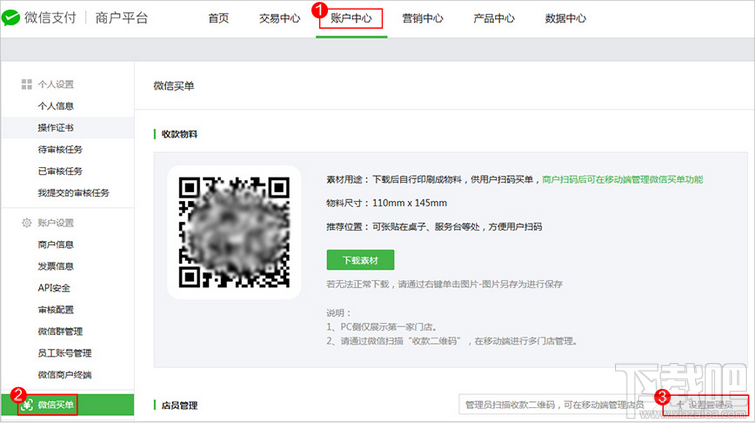Click the 账户设置 sidebar group label

tap(56, 223)
